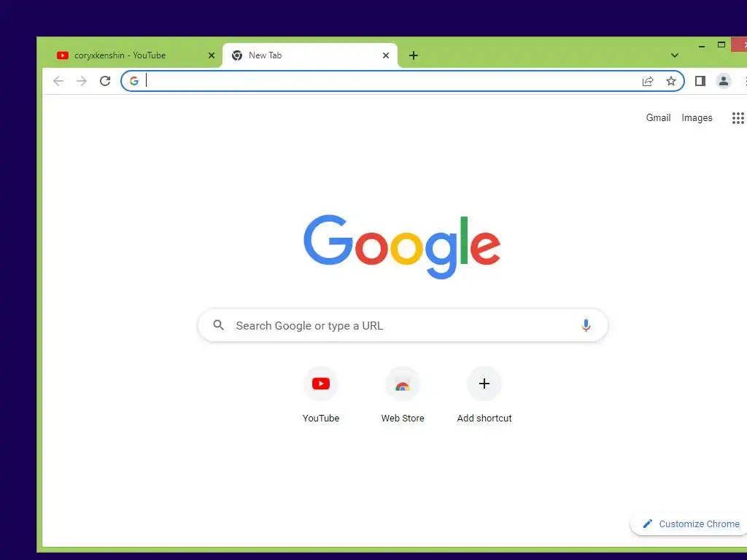The width and height of the screenshot is (747, 560).
Task: Close the New Tab tab
Action: click(386, 55)
